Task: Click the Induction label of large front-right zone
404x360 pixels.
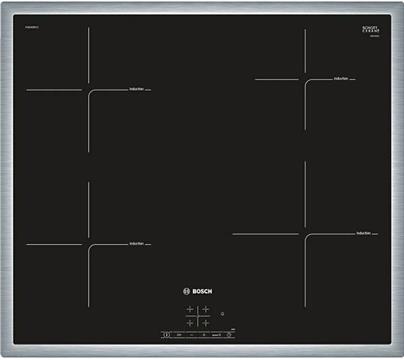Action: click(x=364, y=233)
